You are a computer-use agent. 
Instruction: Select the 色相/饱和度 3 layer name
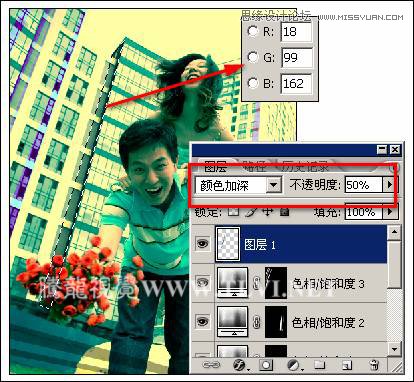click(328, 284)
